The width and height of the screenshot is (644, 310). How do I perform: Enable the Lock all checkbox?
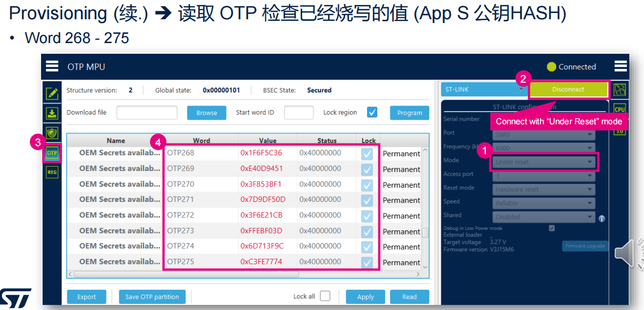tap(325, 296)
